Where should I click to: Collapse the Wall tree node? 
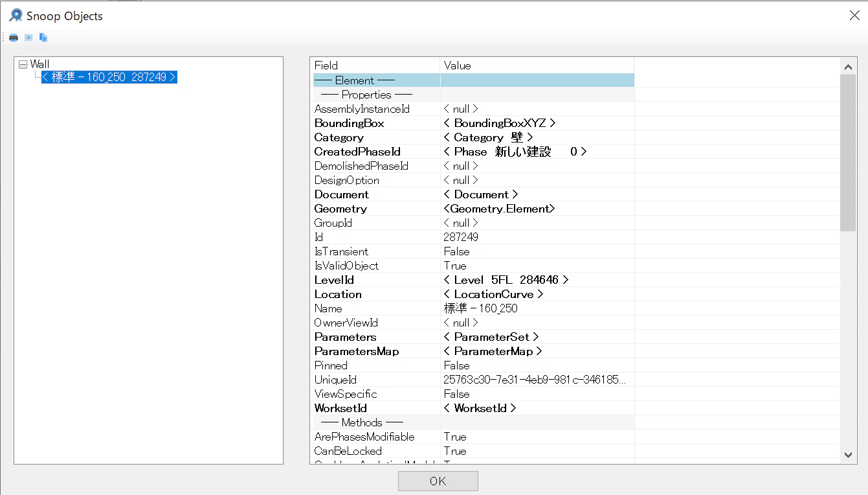[23, 64]
